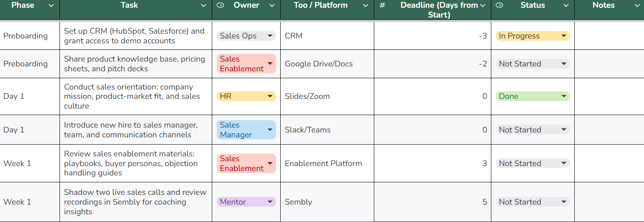The image size is (644, 222).
Task: Expand the Owner column filter chevron
Action: [x=272, y=6]
